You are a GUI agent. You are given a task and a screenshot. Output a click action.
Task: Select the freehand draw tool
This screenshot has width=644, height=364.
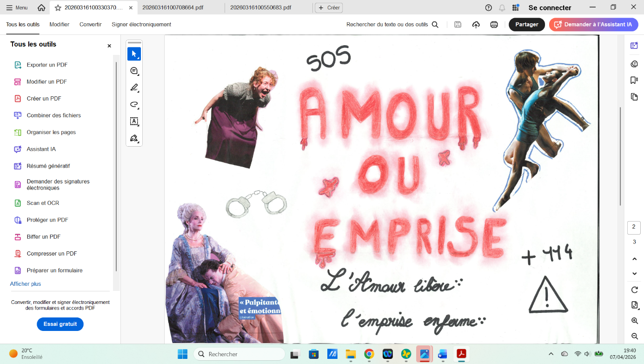pos(134,105)
